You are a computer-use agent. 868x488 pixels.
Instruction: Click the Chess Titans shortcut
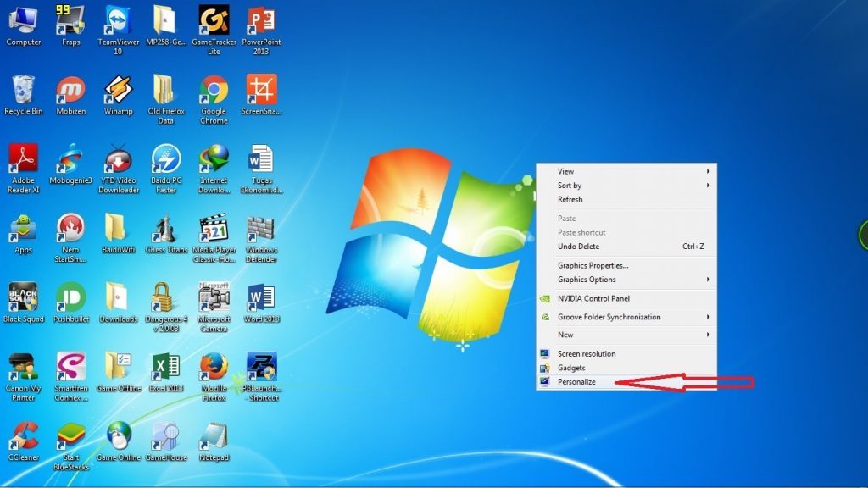click(x=166, y=228)
